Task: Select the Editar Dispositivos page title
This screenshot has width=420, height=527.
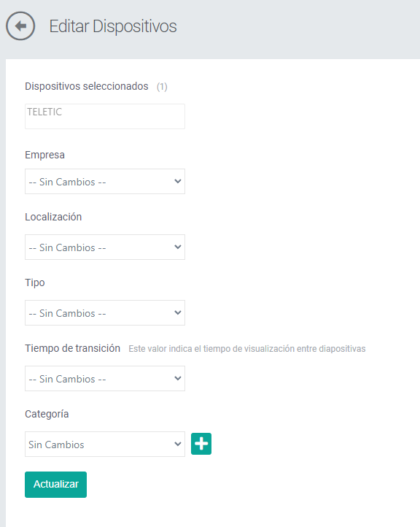Action: tap(113, 26)
